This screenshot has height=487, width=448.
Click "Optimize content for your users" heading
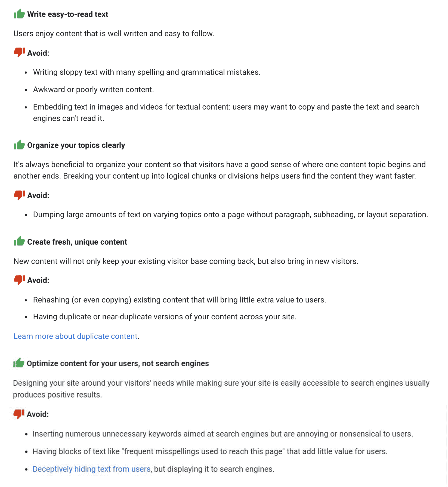click(x=118, y=363)
